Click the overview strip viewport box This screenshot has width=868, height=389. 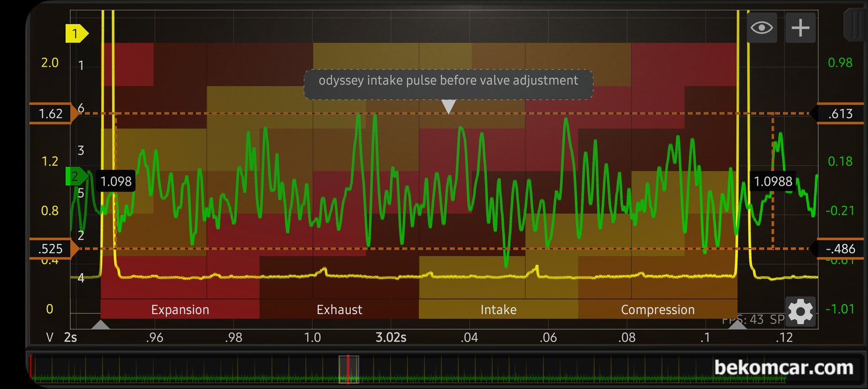point(348,369)
